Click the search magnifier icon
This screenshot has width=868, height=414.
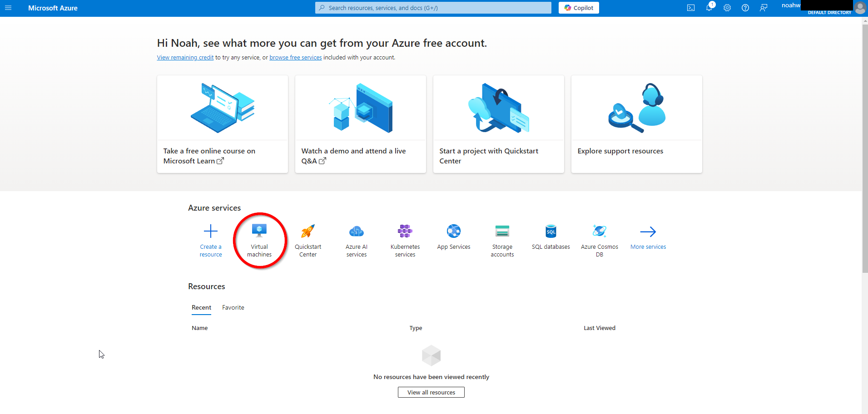click(x=322, y=8)
